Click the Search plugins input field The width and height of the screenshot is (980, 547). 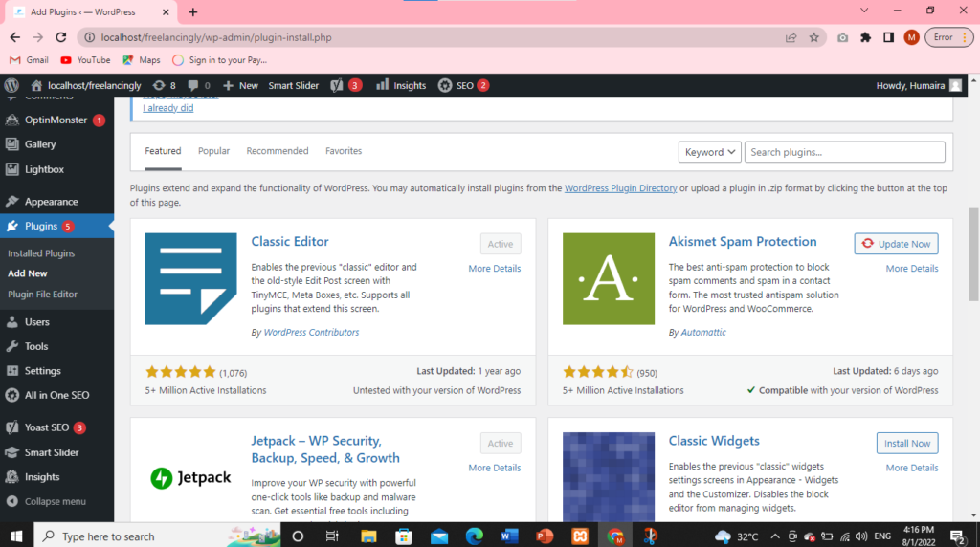[x=844, y=152]
